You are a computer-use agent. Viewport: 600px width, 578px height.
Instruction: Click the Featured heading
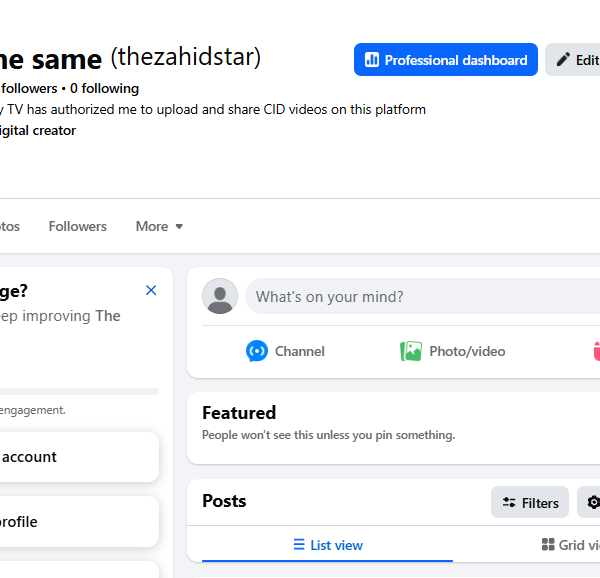(239, 413)
